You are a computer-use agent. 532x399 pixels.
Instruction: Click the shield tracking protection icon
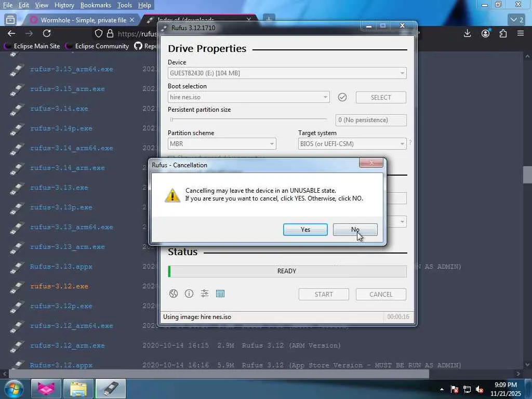[98, 33]
